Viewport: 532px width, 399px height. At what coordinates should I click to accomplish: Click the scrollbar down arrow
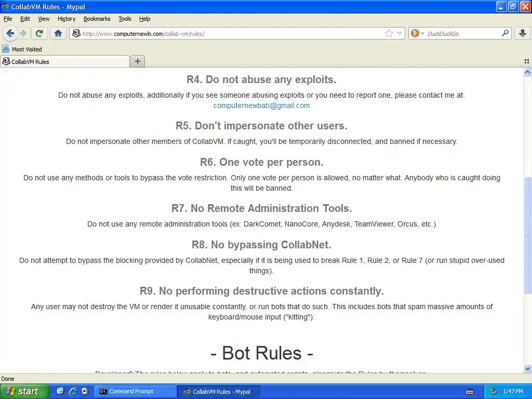527,368
